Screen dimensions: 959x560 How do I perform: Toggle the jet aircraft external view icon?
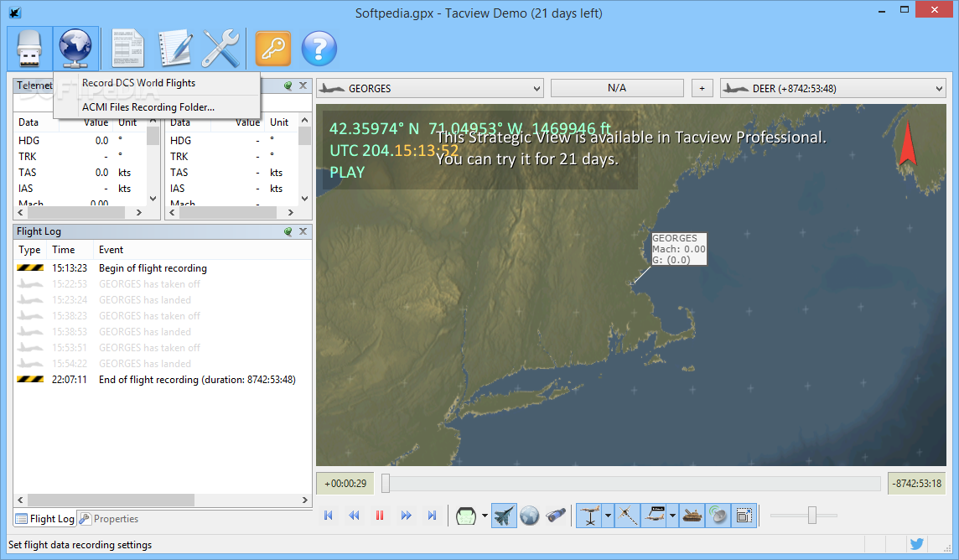pos(504,516)
